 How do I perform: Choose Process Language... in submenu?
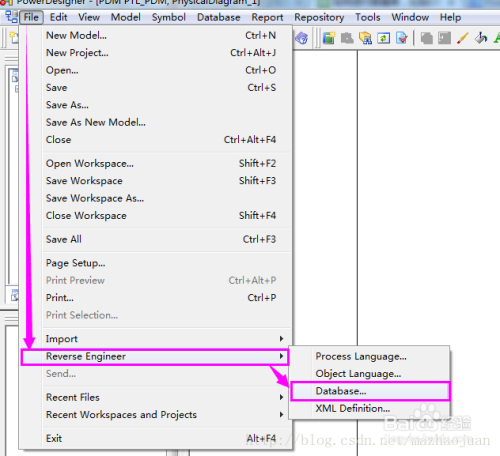[370, 356]
